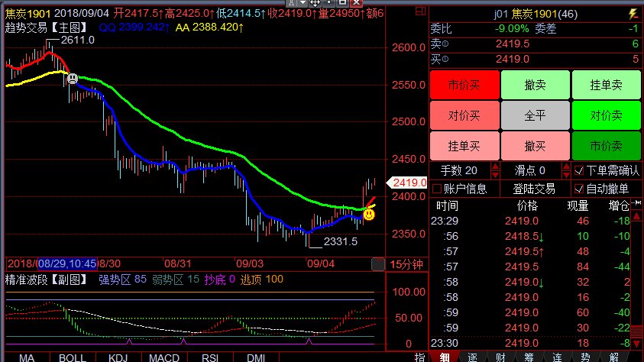Viewport: 644px width, 362px height.
Task: Select the 解 tab in bottom panel
Action: pos(613,357)
